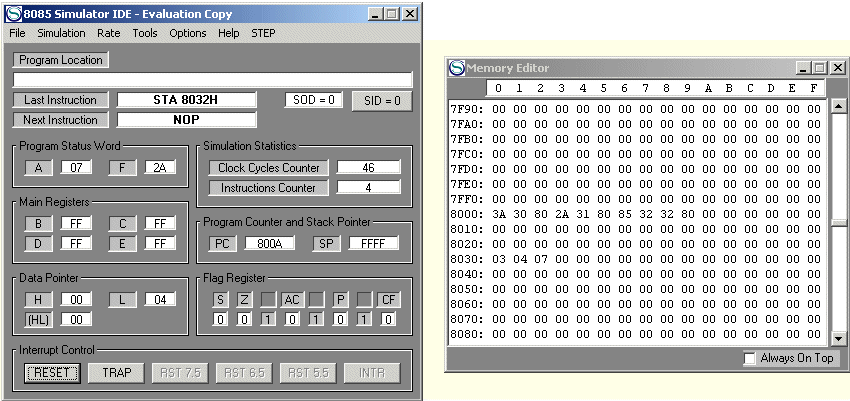Screen dimensions: 850x401
Task: Select memory row address 8000
Action: [x=465, y=213]
